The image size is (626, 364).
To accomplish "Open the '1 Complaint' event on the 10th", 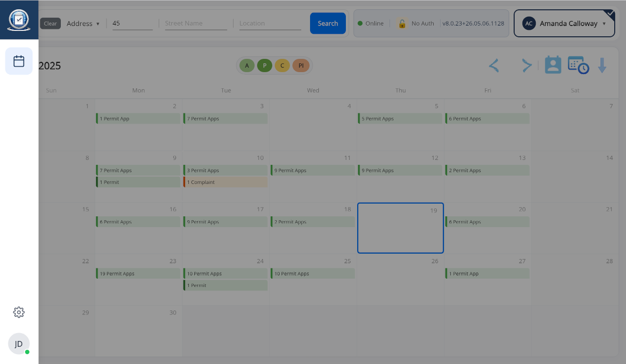I will (x=225, y=182).
